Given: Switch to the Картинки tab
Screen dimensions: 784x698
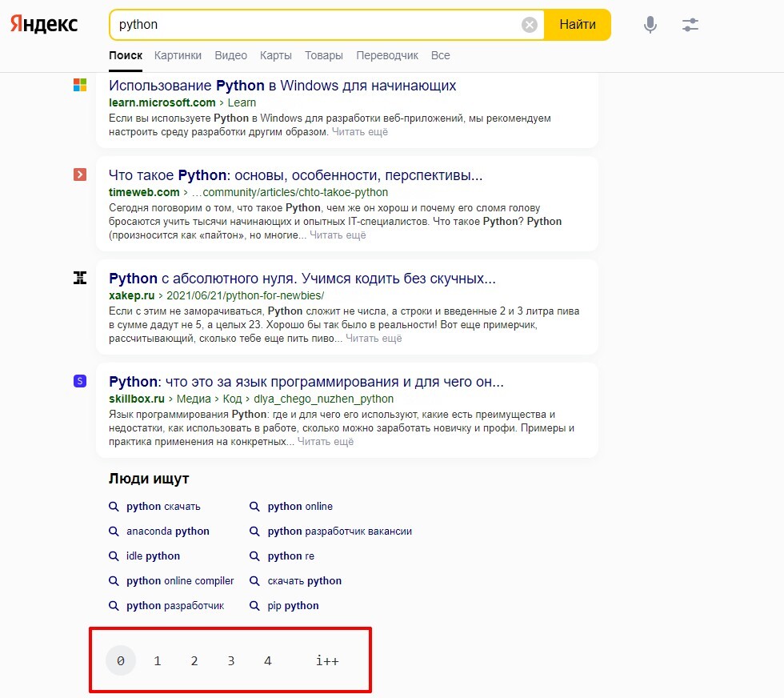Looking at the screenshot, I should tap(178, 55).
